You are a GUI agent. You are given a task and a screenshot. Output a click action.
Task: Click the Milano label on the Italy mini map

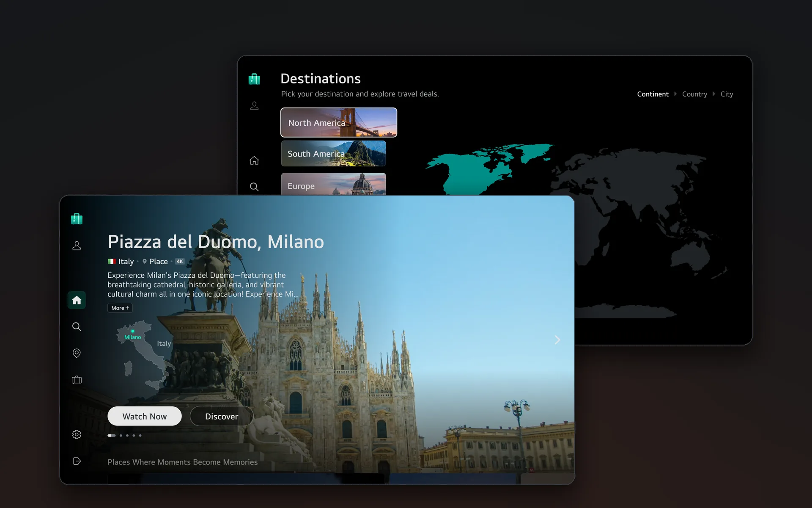point(132,337)
